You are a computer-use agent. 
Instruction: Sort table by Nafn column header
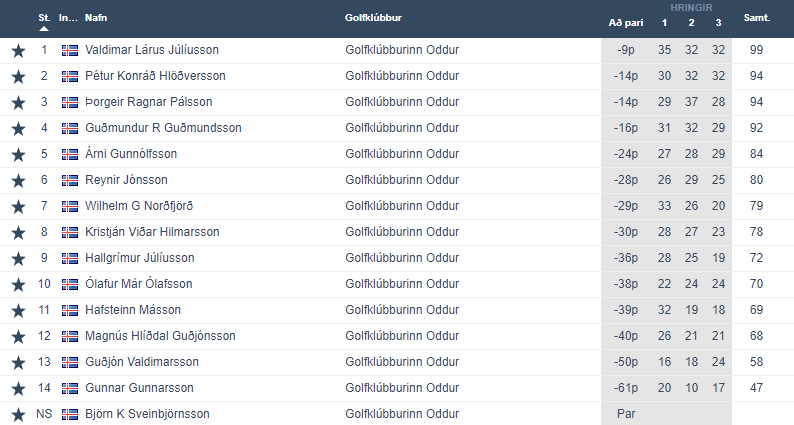[96, 18]
